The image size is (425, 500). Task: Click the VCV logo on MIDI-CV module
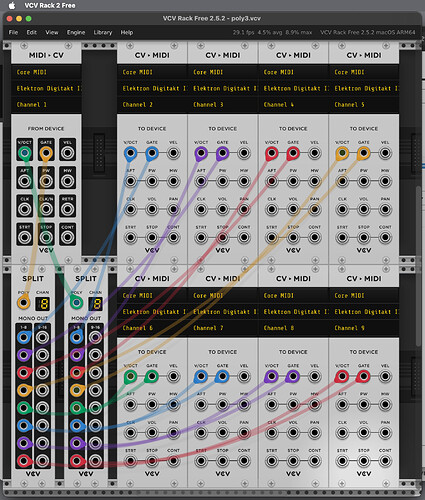(x=46, y=250)
